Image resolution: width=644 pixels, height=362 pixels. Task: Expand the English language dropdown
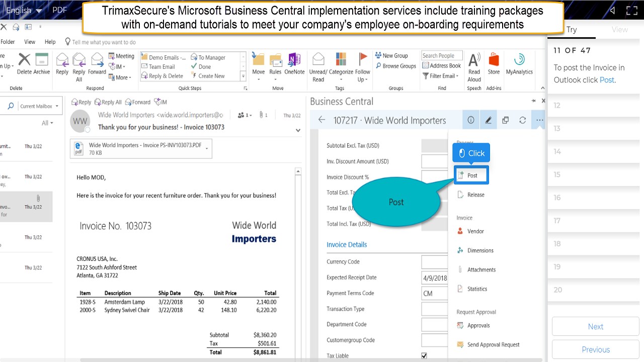[38, 11]
